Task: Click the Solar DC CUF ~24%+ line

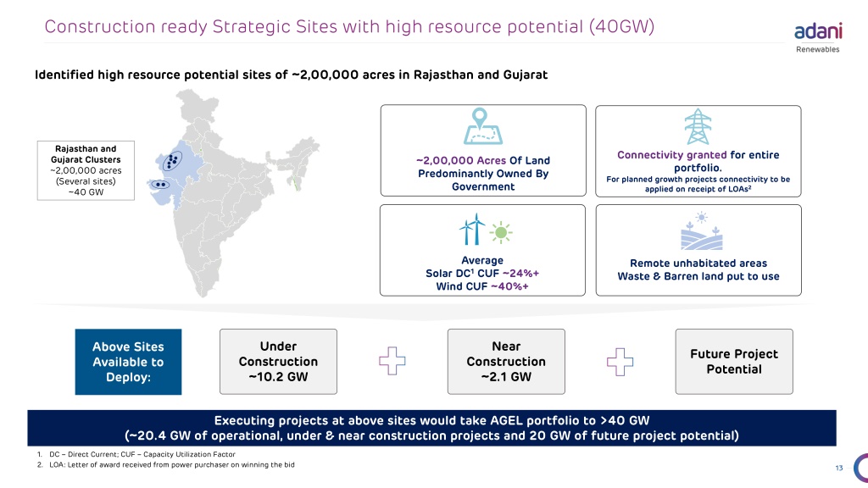Action: coord(482,274)
